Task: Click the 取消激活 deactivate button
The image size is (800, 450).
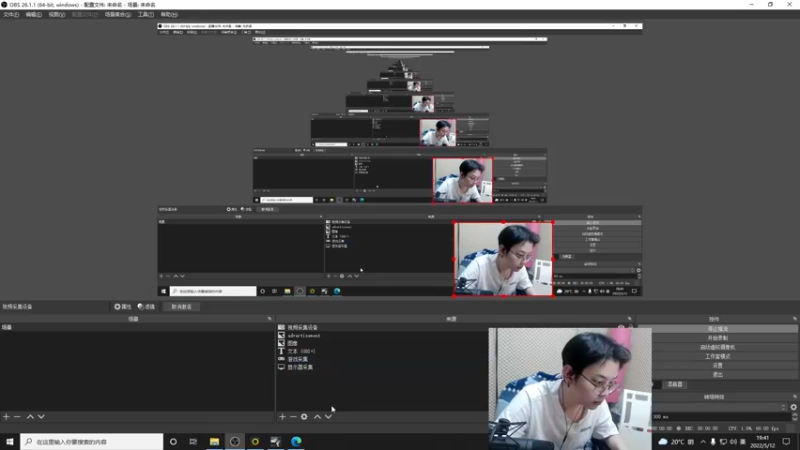Action: 181,307
